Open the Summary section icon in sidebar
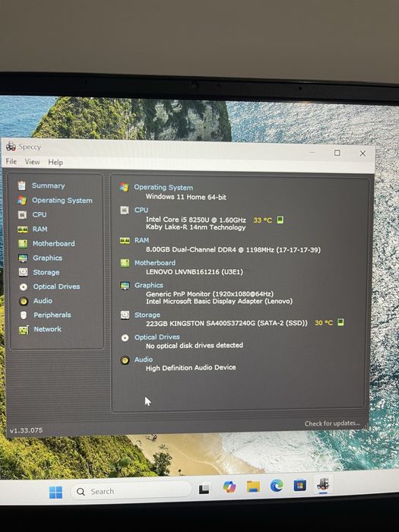Screen dimensions: 399x532 22,185
